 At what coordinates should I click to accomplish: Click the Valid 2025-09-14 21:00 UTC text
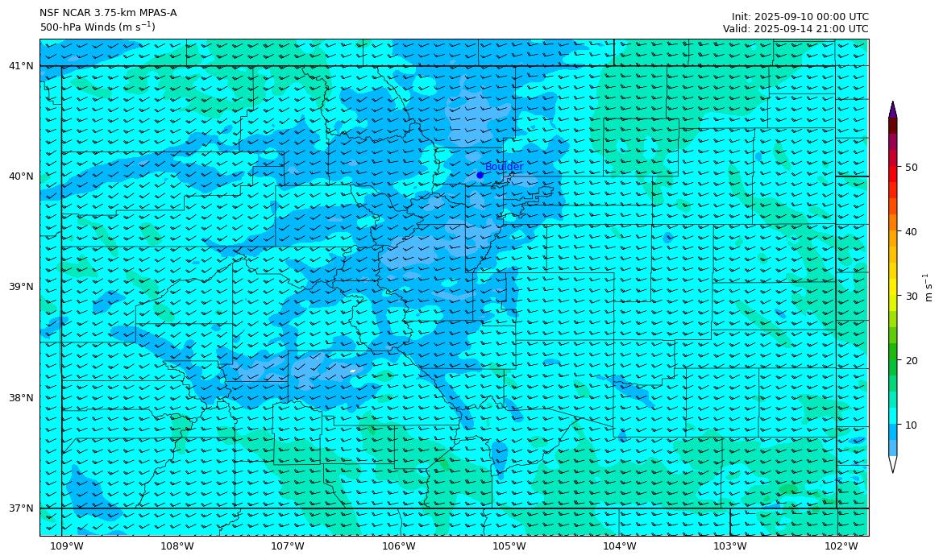click(x=796, y=28)
